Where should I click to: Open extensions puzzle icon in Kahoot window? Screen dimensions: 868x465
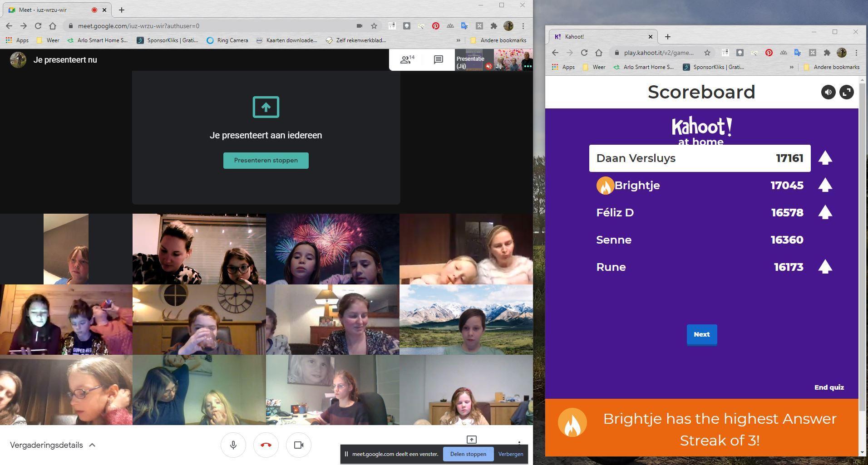(x=827, y=53)
